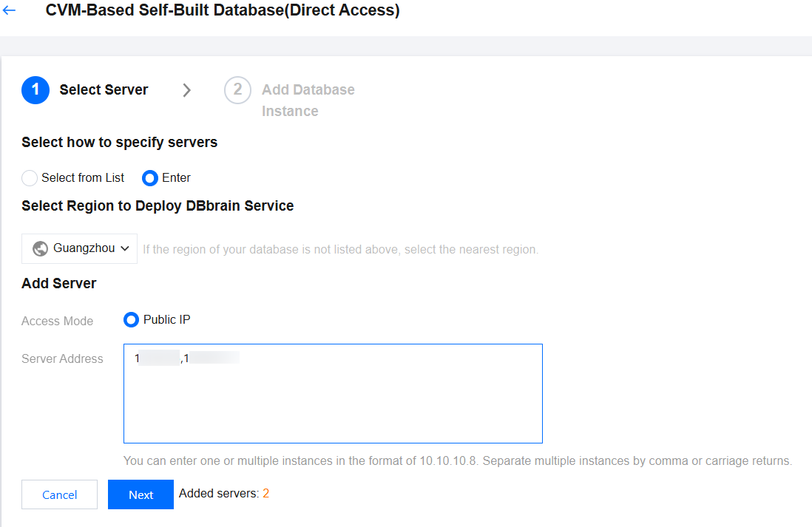
Task: Click the Server Address label
Action: (62, 359)
